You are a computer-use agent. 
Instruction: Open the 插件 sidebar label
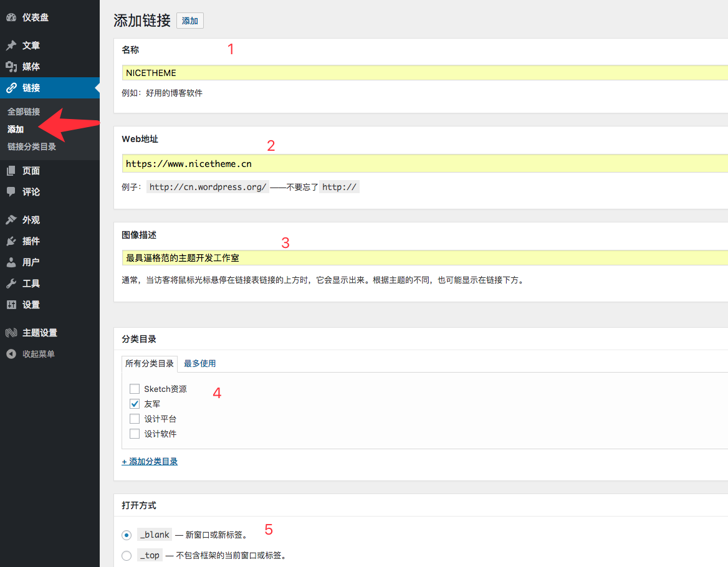(x=31, y=241)
